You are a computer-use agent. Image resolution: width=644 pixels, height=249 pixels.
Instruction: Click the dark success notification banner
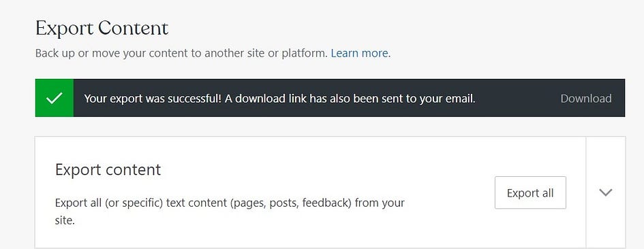tap(330, 98)
